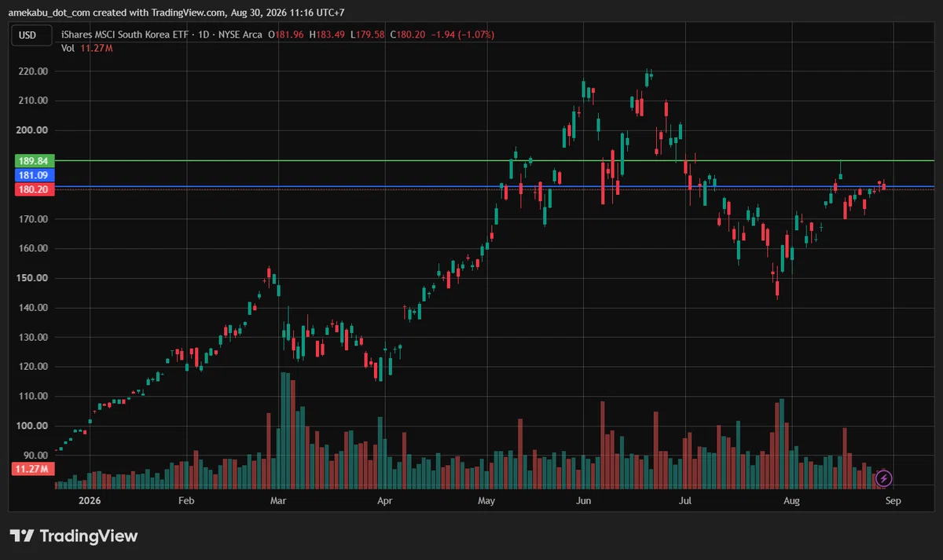The height and width of the screenshot is (560, 943).
Task: Click the 140.00 price axis label
Action: [32, 308]
